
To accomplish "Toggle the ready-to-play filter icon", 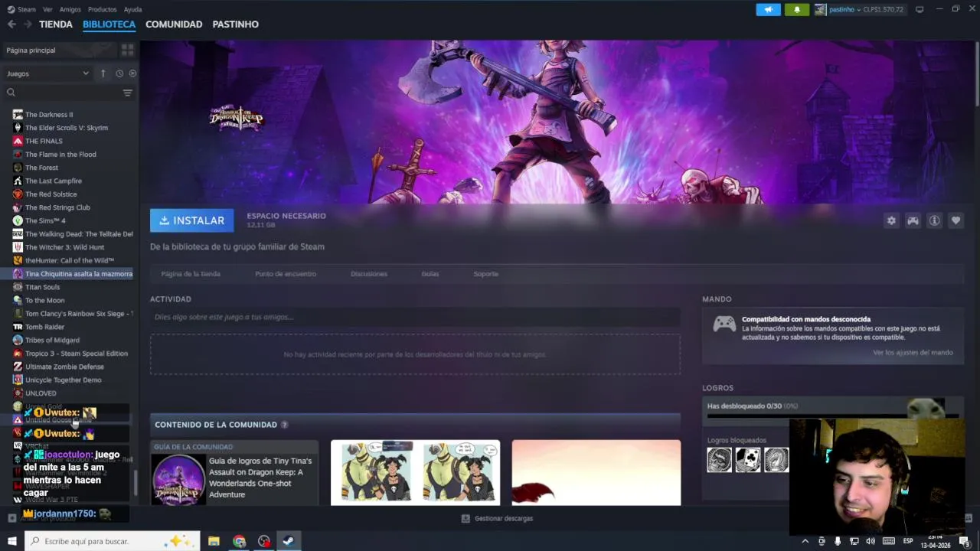I will pos(132,73).
